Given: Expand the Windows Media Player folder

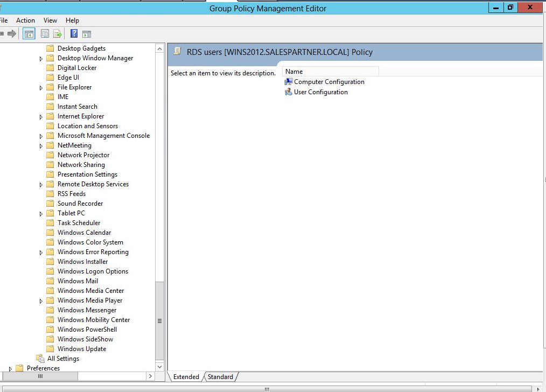Looking at the screenshot, I should [41, 301].
